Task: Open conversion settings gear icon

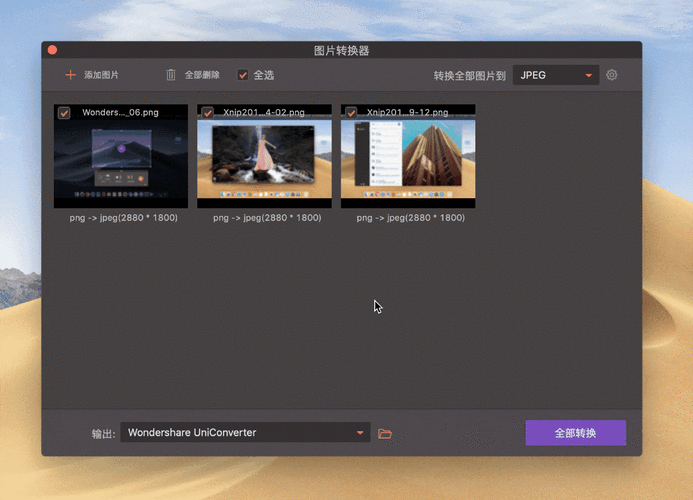Action: pos(612,75)
